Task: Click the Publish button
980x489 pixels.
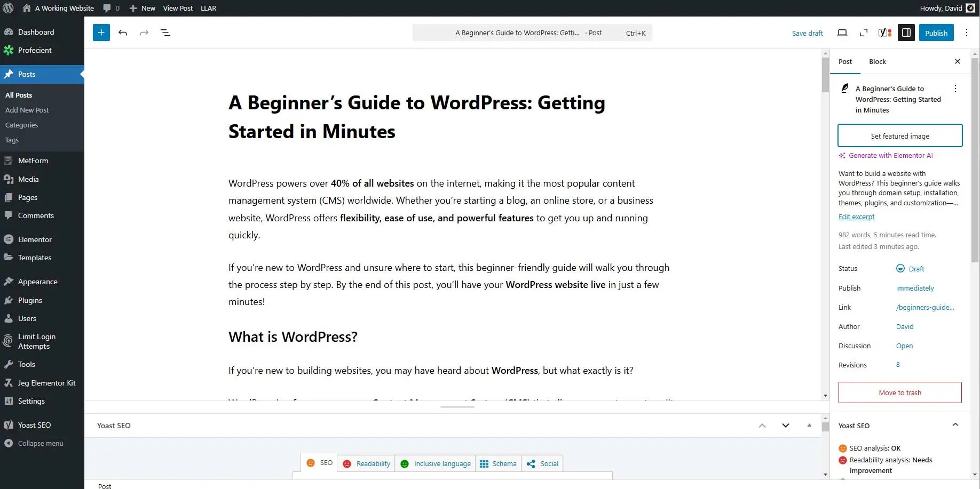Action: coord(936,33)
